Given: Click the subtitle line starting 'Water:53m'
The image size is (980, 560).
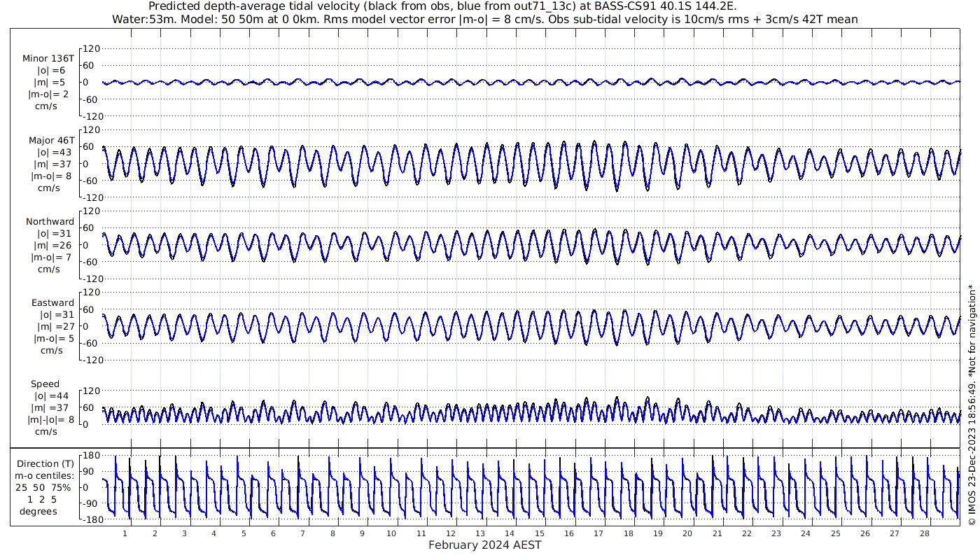Looking at the screenshot, I should [x=484, y=19].
